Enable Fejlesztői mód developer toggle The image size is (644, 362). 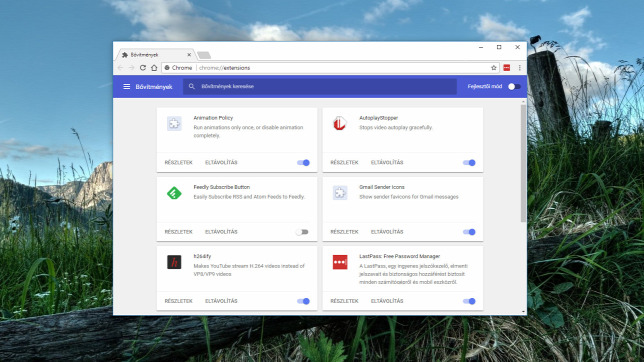click(514, 87)
